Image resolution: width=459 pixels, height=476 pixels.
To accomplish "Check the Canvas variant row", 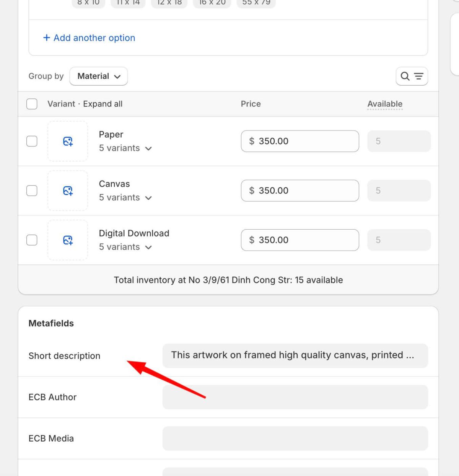I will point(32,191).
